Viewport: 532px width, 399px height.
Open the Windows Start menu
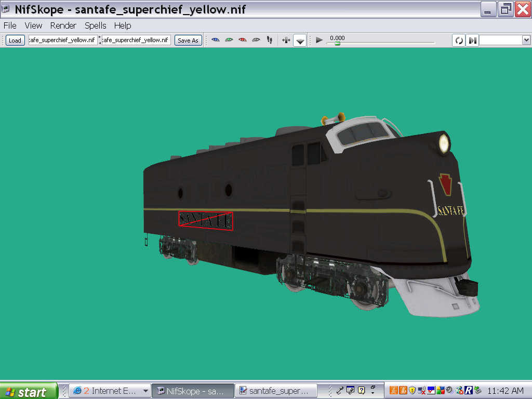click(x=29, y=391)
